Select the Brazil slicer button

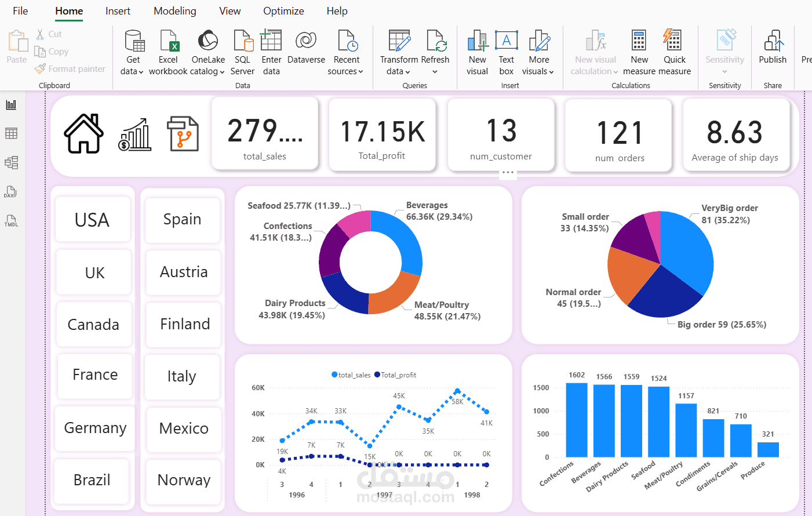coord(92,480)
